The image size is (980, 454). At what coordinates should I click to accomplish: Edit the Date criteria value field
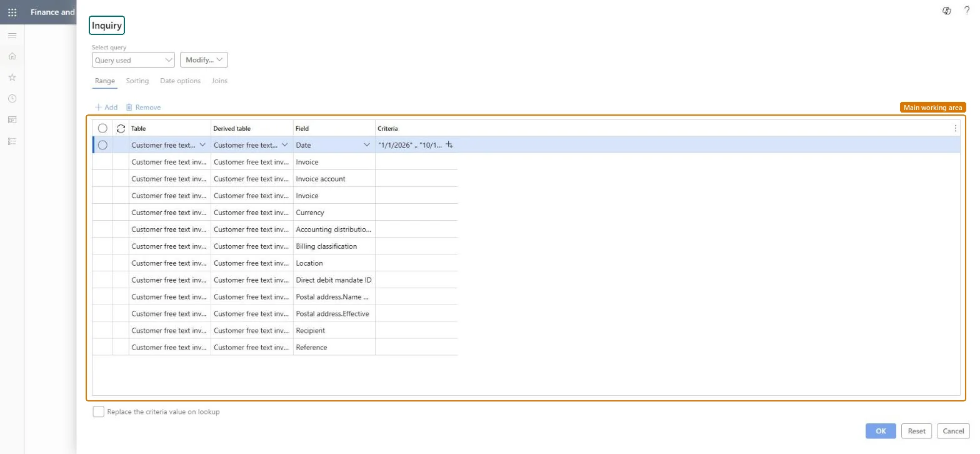coord(410,145)
